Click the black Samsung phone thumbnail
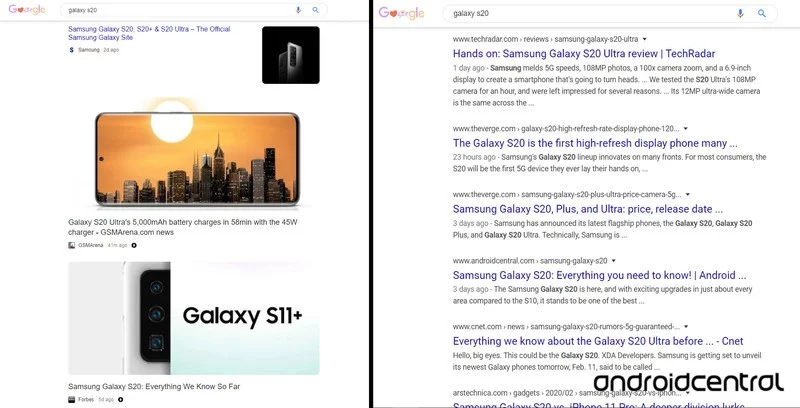800x408 pixels. coord(291,55)
